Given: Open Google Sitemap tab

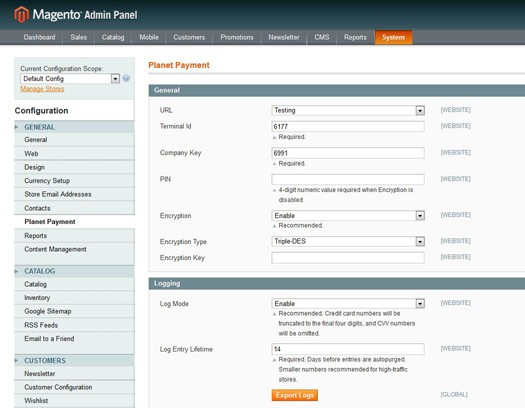Looking at the screenshot, I should (x=74, y=311).
